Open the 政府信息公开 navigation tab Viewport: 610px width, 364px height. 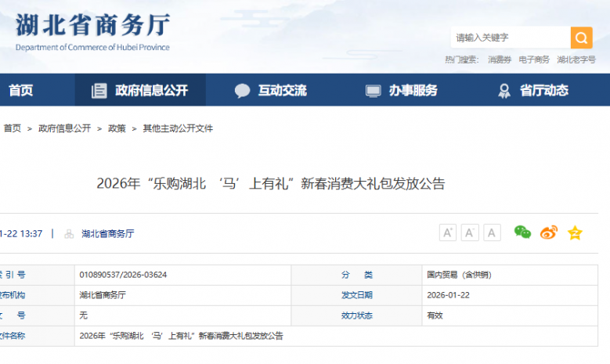(141, 91)
